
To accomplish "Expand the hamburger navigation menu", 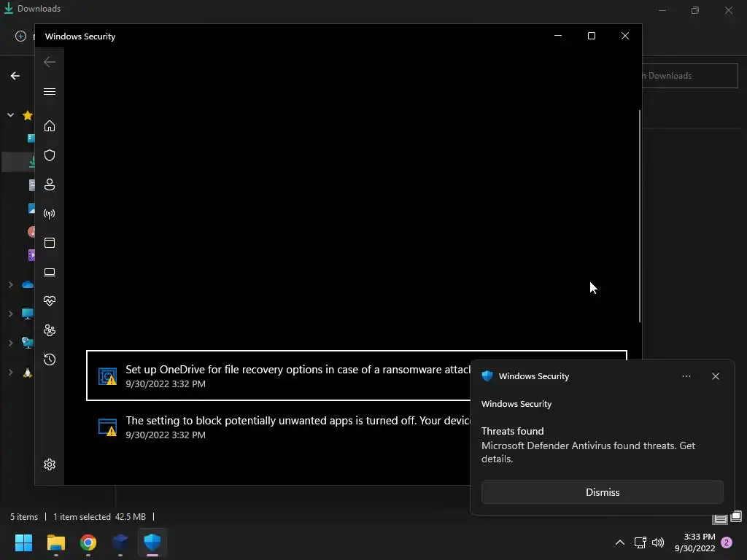I will tap(50, 91).
